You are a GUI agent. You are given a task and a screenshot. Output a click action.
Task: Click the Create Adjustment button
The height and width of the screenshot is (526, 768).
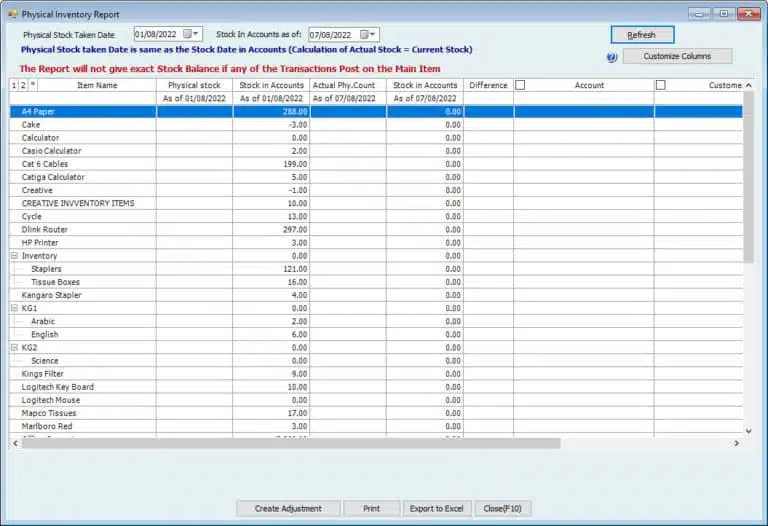[288, 508]
